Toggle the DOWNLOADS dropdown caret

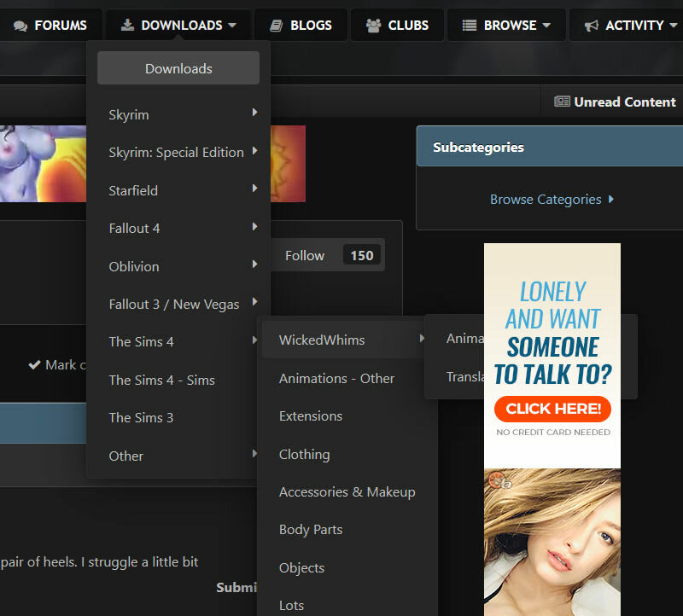tap(232, 26)
